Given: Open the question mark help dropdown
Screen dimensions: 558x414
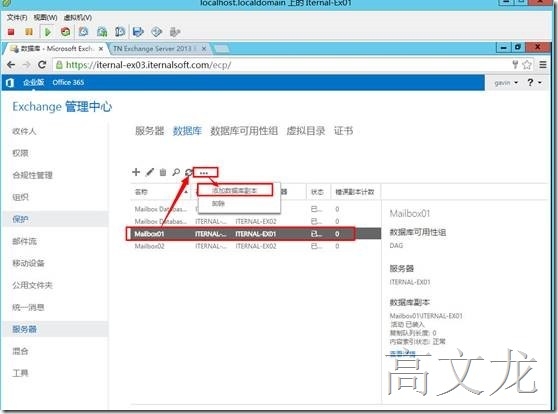Looking at the screenshot, I should [x=535, y=83].
